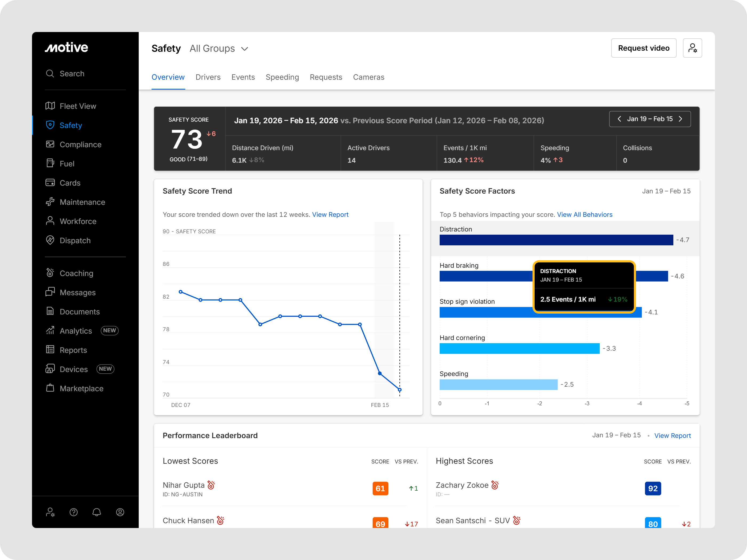
Task: Open the profile account icon at bottom
Action: [x=120, y=513]
